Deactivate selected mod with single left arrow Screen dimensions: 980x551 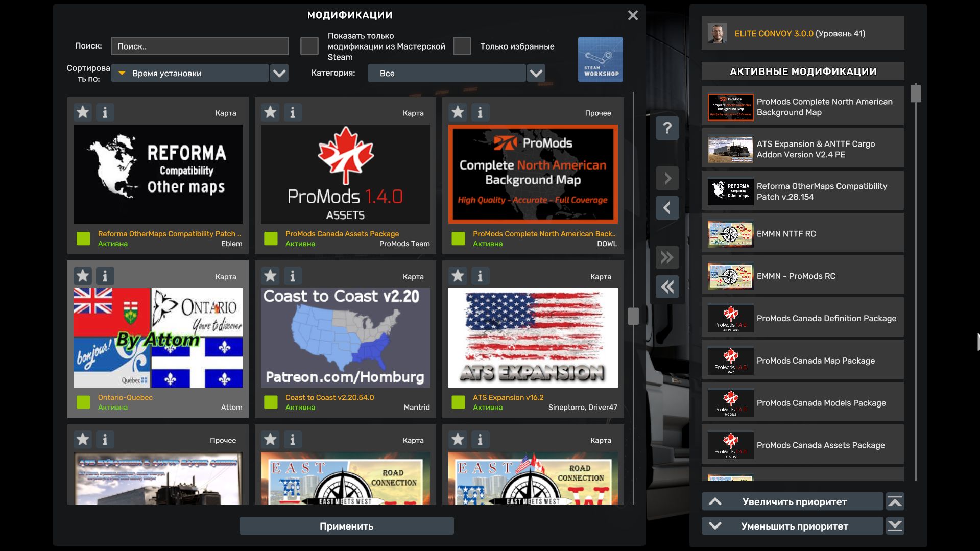(x=667, y=208)
